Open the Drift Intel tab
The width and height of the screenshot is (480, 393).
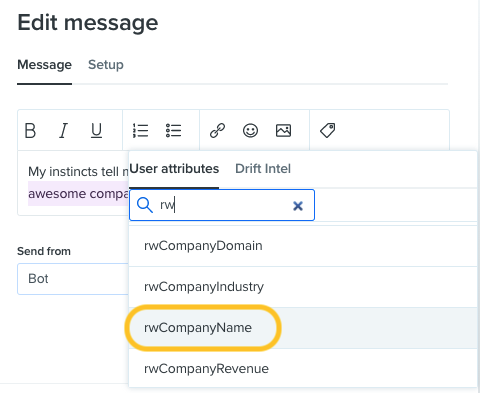pyautogui.click(x=263, y=169)
